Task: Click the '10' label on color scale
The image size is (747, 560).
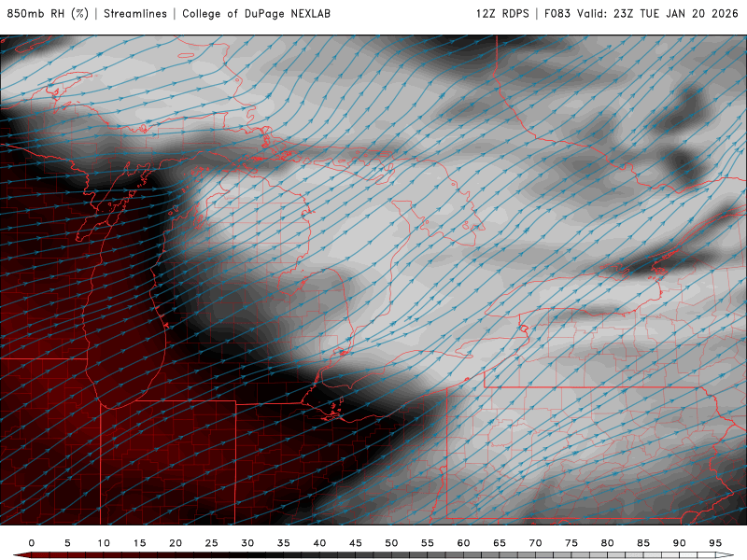Action: 104,543
